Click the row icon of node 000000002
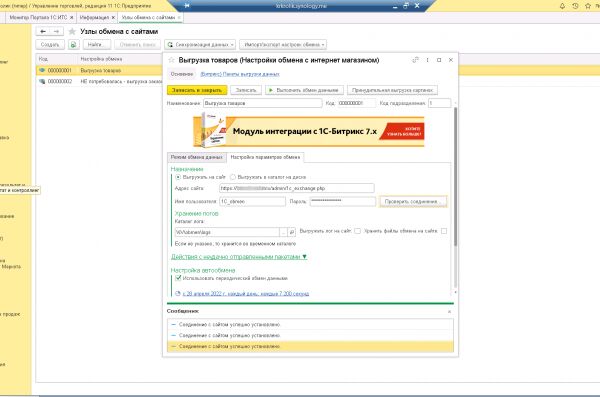Viewport: 600px width, 397px height. pyautogui.click(x=42, y=82)
